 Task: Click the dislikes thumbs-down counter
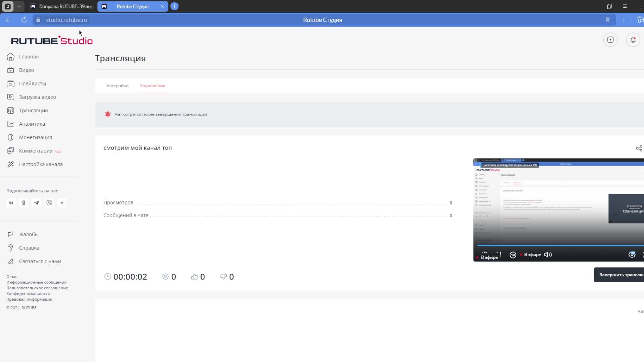click(x=227, y=277)
